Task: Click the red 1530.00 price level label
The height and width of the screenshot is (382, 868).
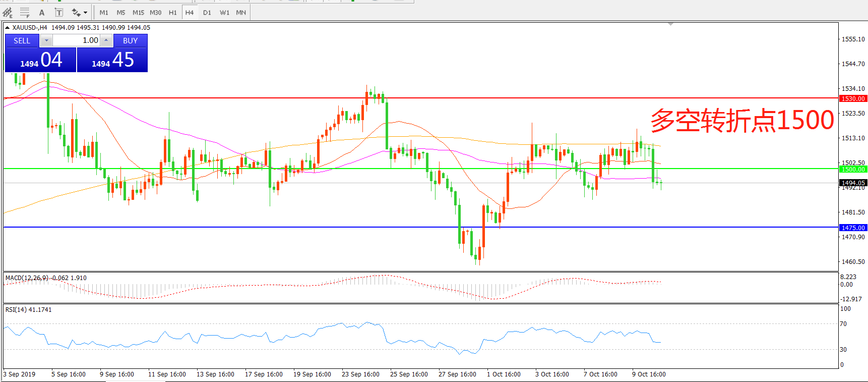Action: (x=853, y=98)
